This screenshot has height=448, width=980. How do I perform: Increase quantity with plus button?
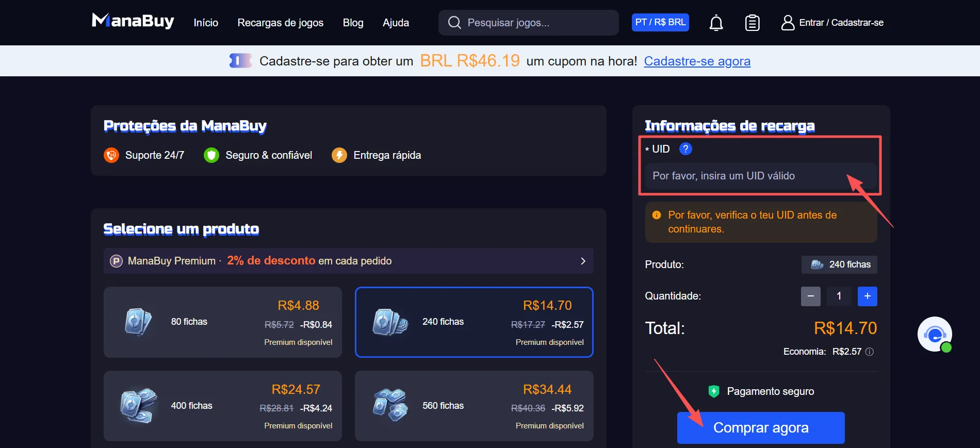(x=868, y=296)
